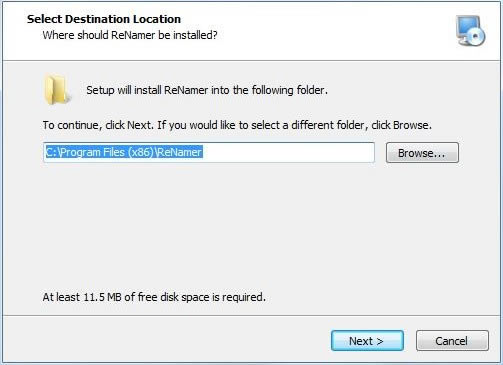Click "Where should ReNamer be installed?" subtitle
The height and width of the screenshot is (365, 503).
coord(130,35)
